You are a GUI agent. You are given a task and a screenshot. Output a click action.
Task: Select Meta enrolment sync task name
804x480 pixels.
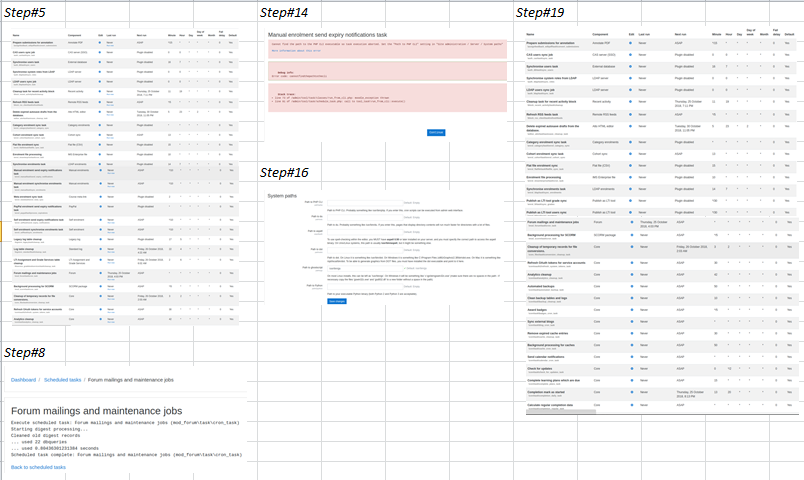click(28, 196)
